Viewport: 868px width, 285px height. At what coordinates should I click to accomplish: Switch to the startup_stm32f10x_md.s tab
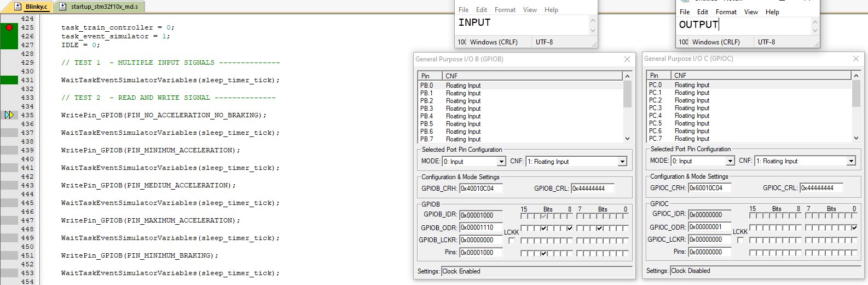[x=104, y=7]
